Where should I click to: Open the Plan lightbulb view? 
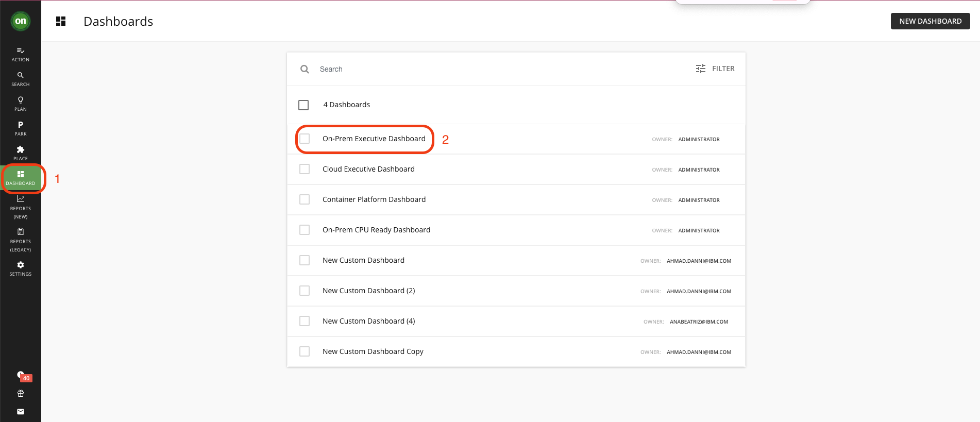click(21, 104)
